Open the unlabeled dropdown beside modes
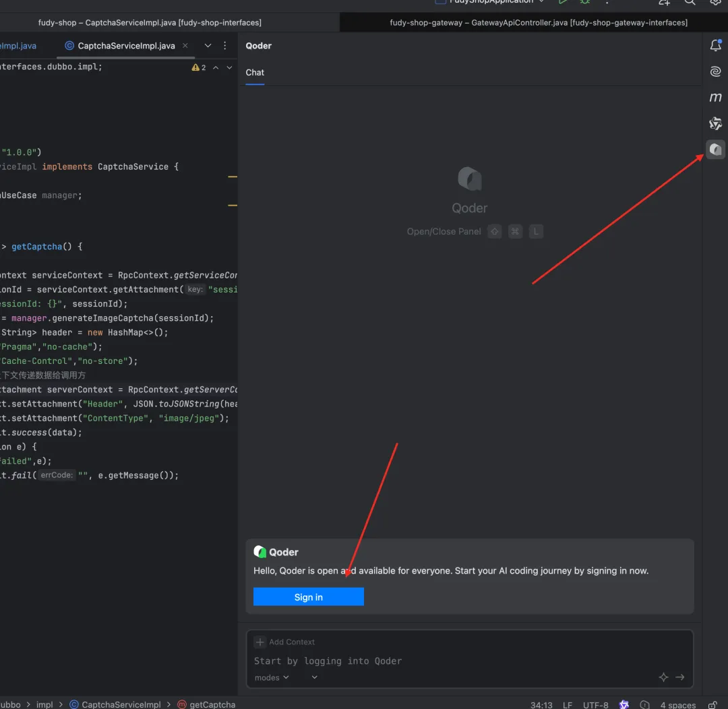Screen dimensions: 728x709 point(314,677)
